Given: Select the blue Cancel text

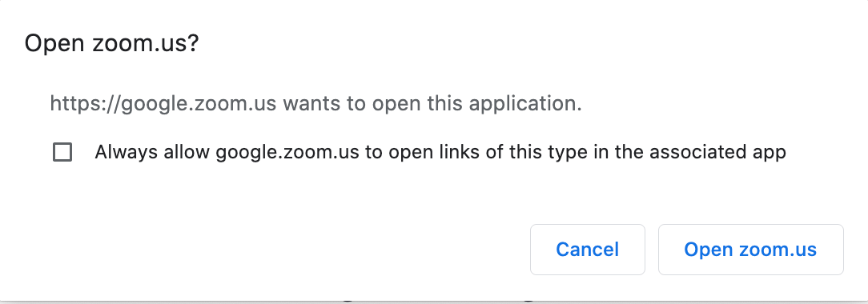Looking at the screenshot, I should pyautogui.click(x=587, y=250).
